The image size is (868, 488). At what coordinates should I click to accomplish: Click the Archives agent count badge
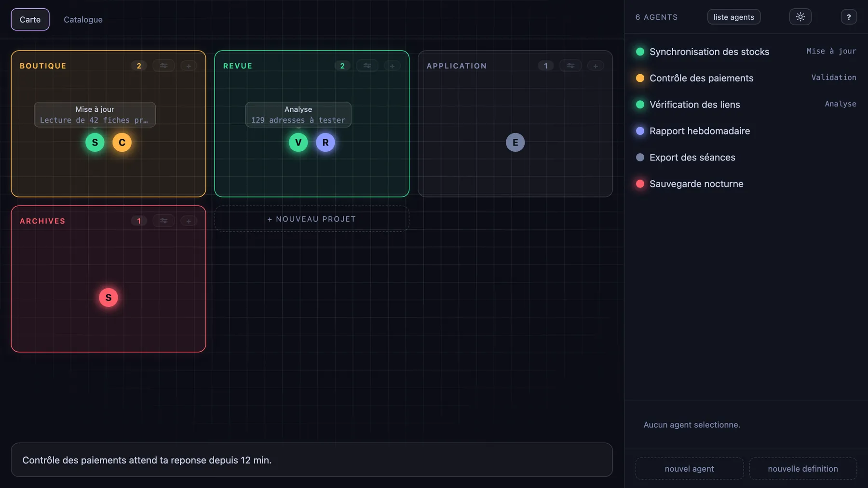click(139, 221)
